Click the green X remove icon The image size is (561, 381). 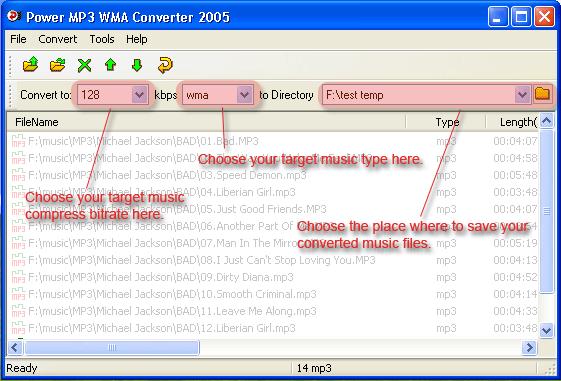tap(84, 65)
